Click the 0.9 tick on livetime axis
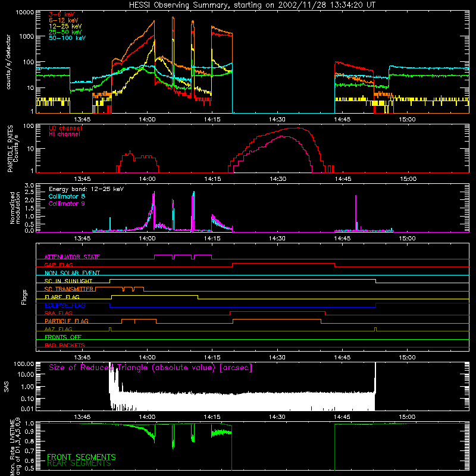476x476 pixels. tap(29, 432)
